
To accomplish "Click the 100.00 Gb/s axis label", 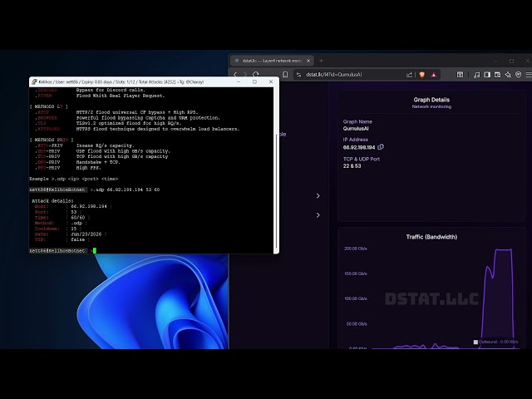I will pos(355,298).
